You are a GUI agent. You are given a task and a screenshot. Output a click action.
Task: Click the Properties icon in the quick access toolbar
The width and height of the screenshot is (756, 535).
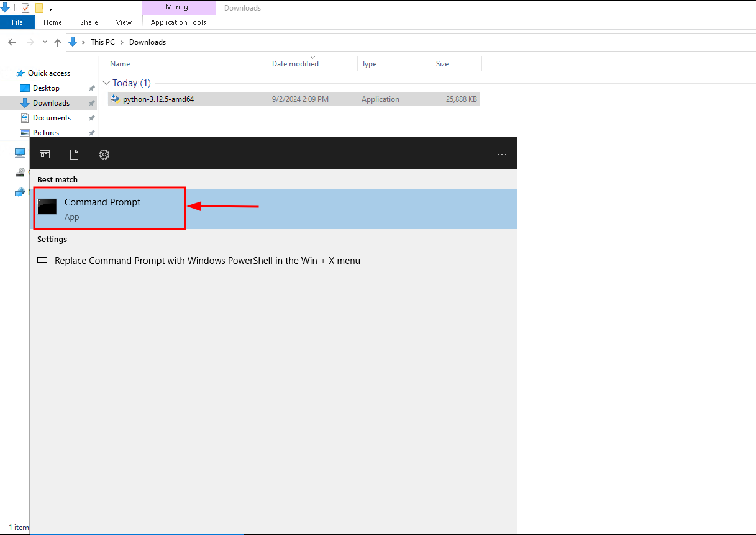point(25,7)
